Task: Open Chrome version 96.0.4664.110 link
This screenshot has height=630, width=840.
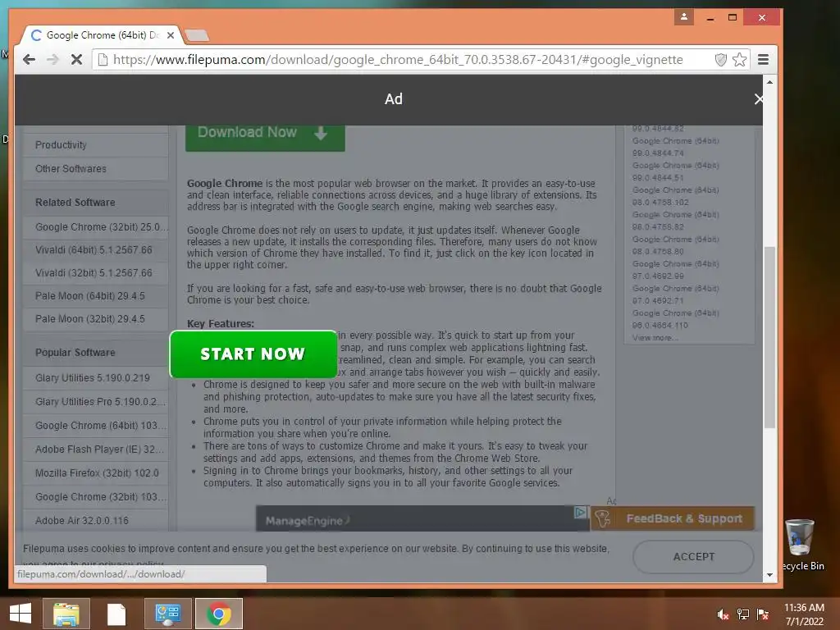Action: [x=675, y=319]
